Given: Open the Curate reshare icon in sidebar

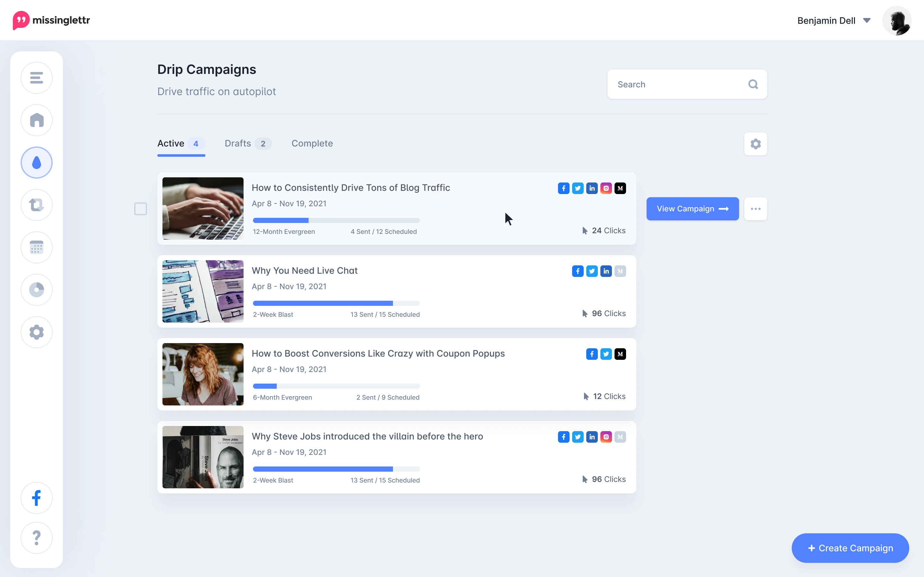Looking at the screenshot, I should (x=37, y=205).
